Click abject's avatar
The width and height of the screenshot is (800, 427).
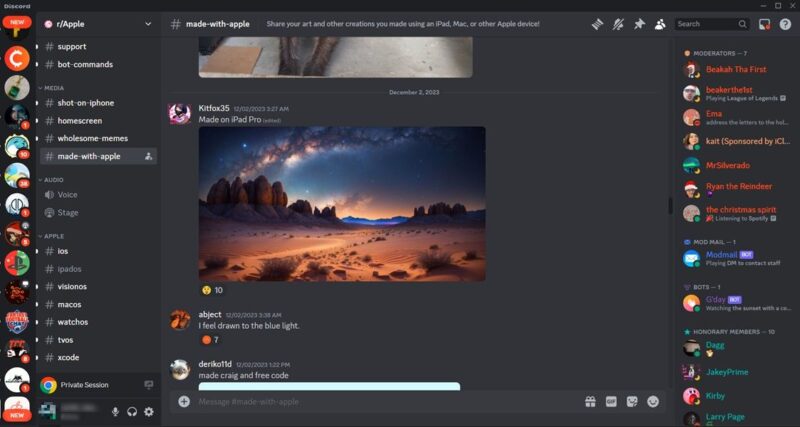(x=180, y=319)
